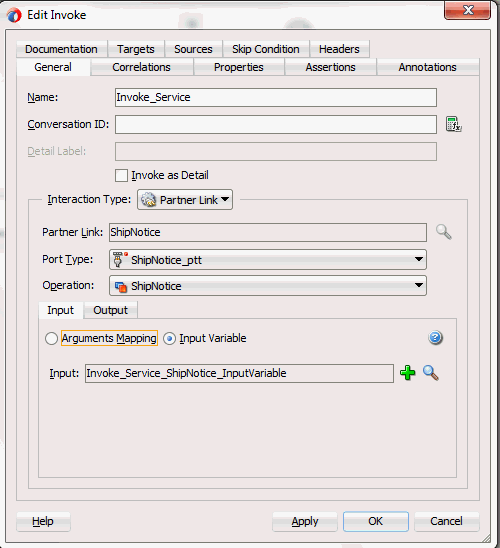Open the Conversation ID XPath expression builder icon

click(x=454, y=124)
